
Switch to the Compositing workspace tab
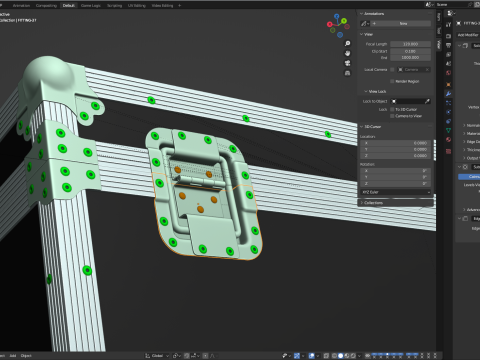tap(46, 5)
